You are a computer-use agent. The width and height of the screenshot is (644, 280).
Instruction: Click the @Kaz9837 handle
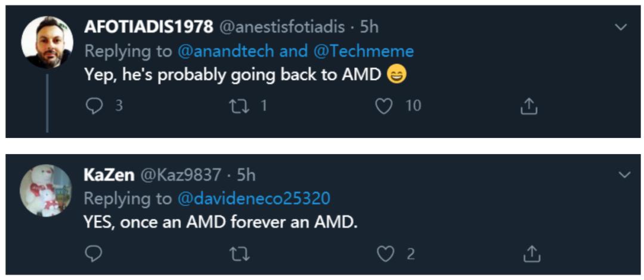click(181, 175)
